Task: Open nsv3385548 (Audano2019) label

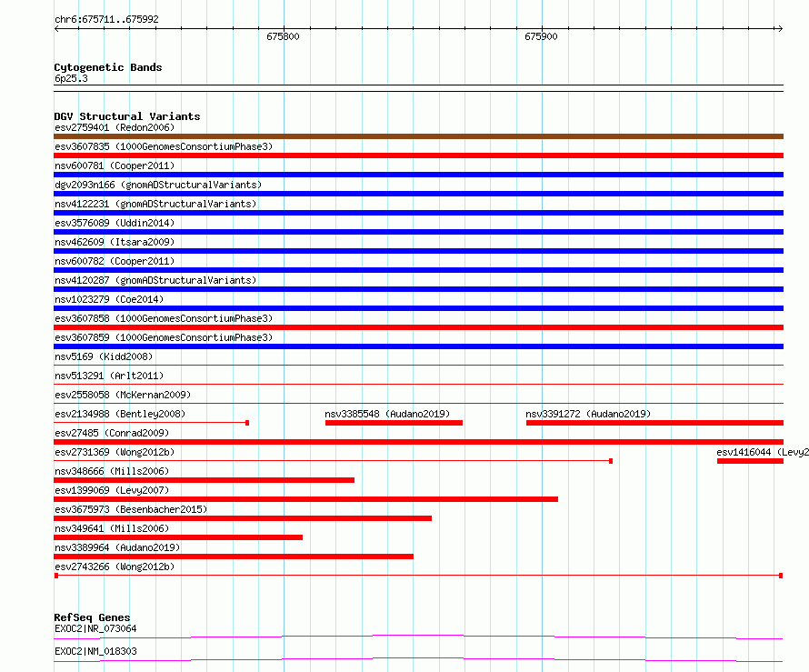Action: coord(387,414)
